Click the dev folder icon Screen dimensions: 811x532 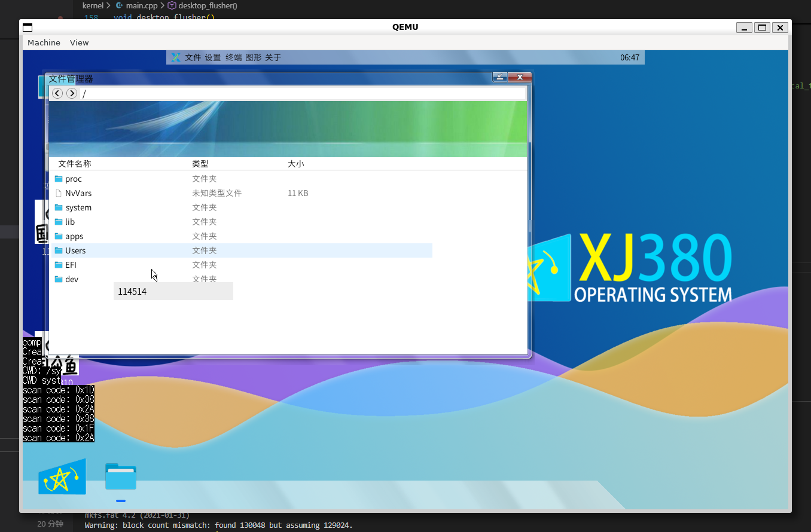[x=59, y=279]
